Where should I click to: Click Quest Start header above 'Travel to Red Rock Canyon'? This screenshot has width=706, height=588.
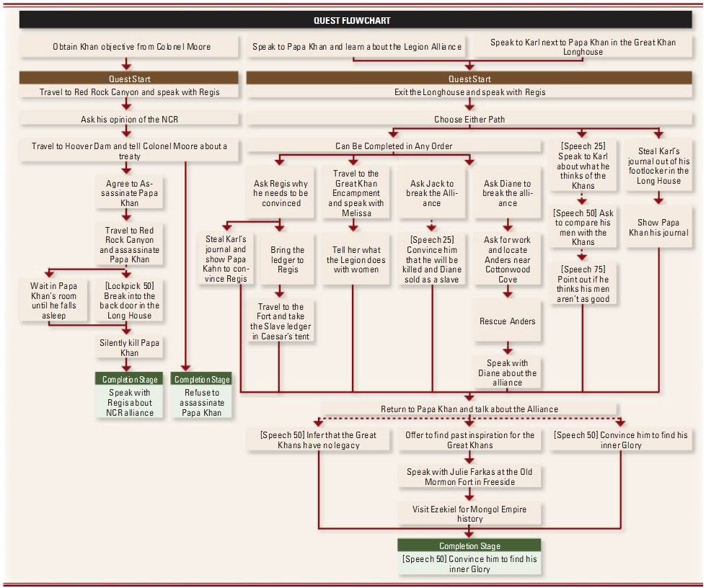click(129, 79)
